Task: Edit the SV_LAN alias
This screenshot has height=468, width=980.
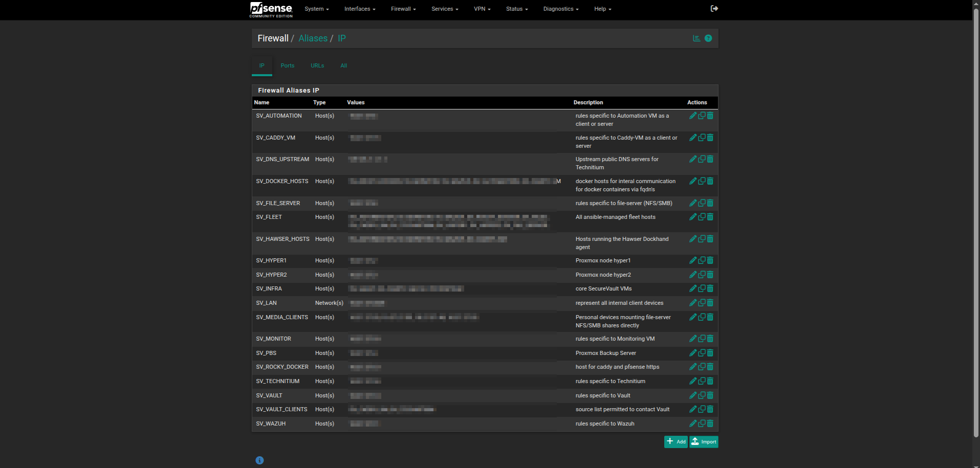Action: [693, 303]
